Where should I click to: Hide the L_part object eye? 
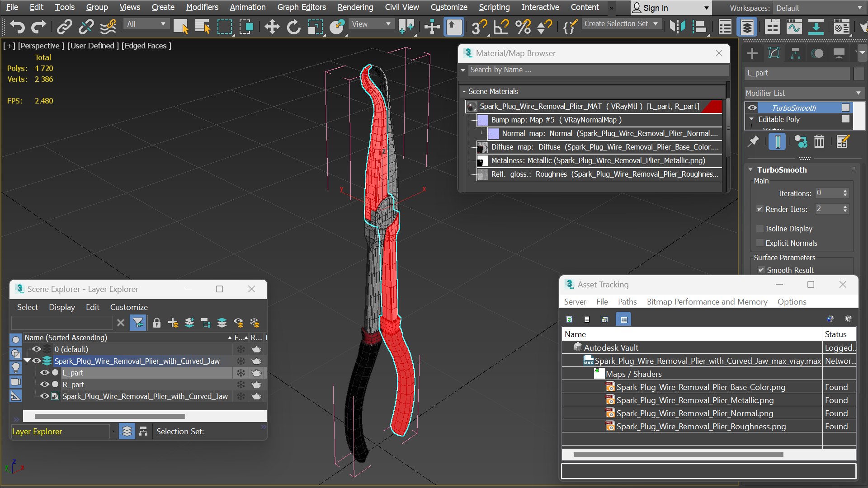point(44,373)
